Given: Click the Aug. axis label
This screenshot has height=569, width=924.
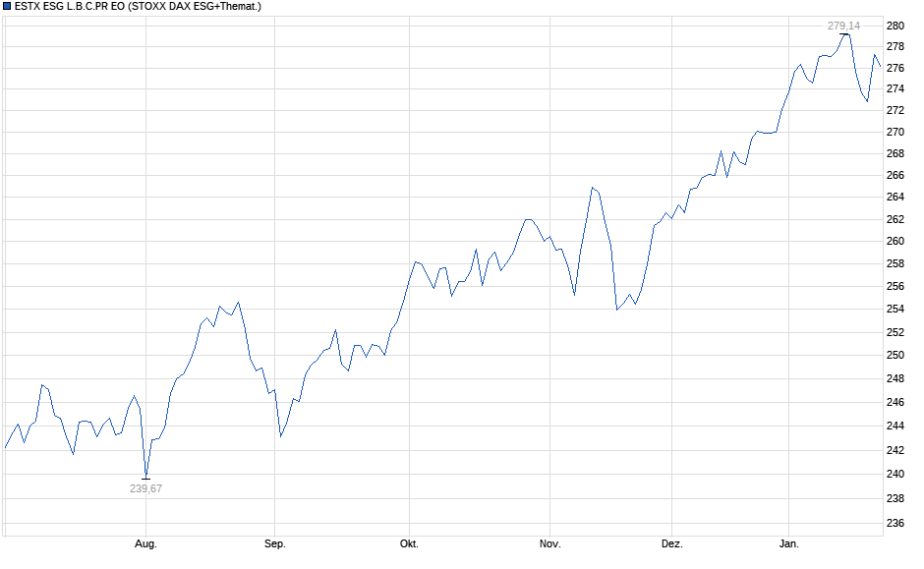Looking at the screenshot, I should [144, 541].
